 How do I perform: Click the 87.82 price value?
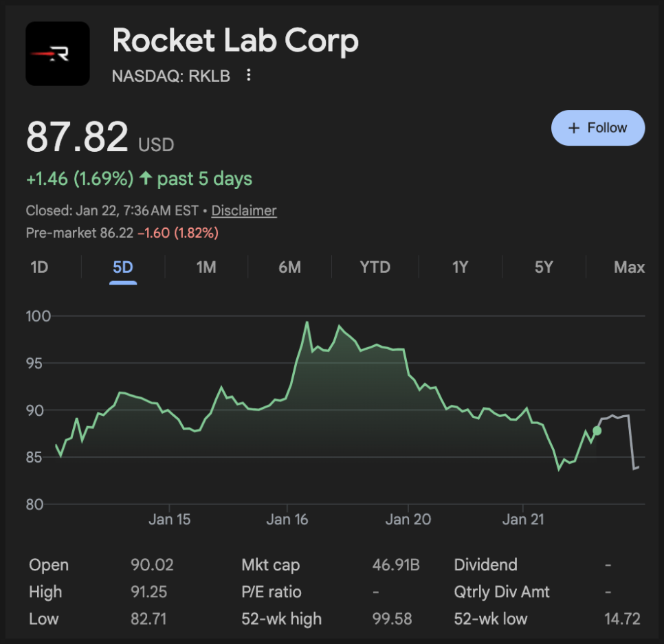[77, 136]
